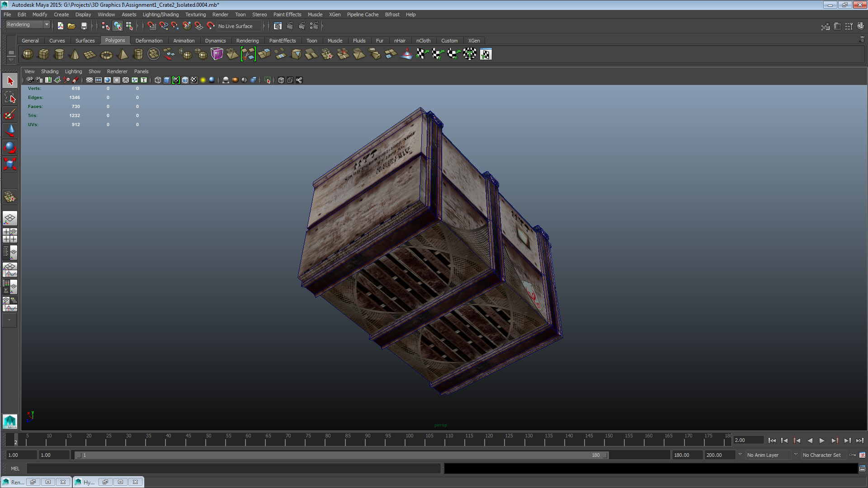Toggle textured display checker icon
The width and height of the screenshot is (868, 488).
click(x=194, y=80)
